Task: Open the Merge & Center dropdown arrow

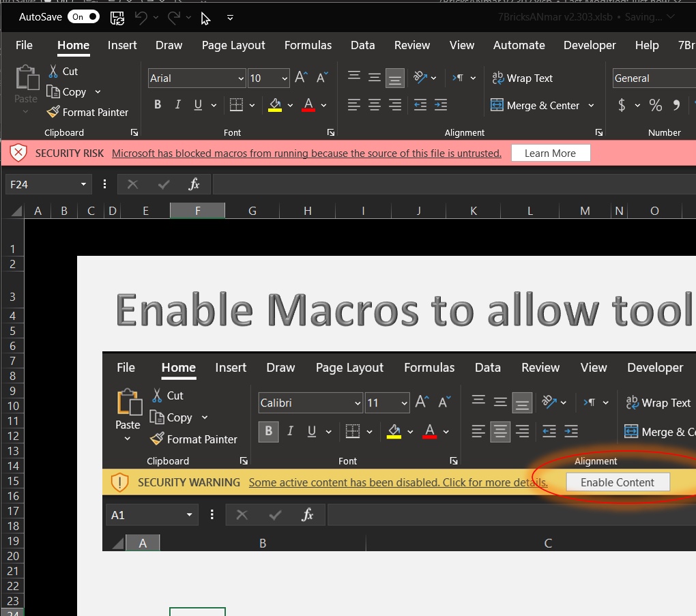Action: (x=591, y=106)
